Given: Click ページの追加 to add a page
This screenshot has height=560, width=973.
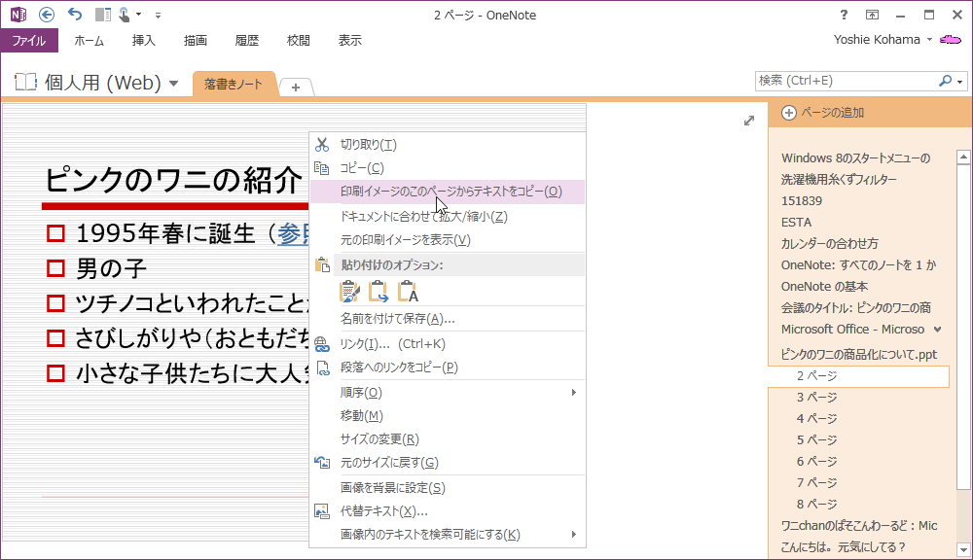Looking at the screenshot, I should [x=823, y=113].
